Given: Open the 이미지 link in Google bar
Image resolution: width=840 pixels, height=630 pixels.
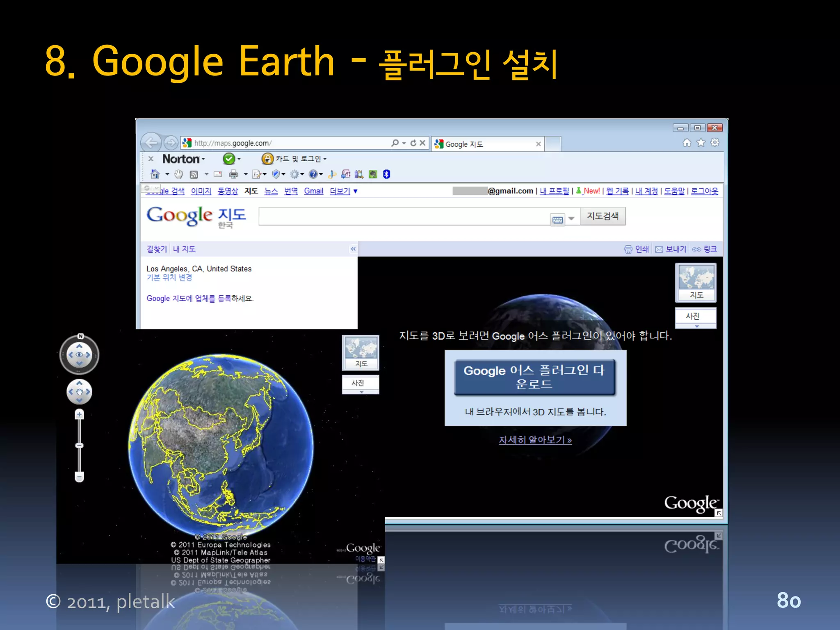Looking at the screenshot, I should (x=201, y=191).
